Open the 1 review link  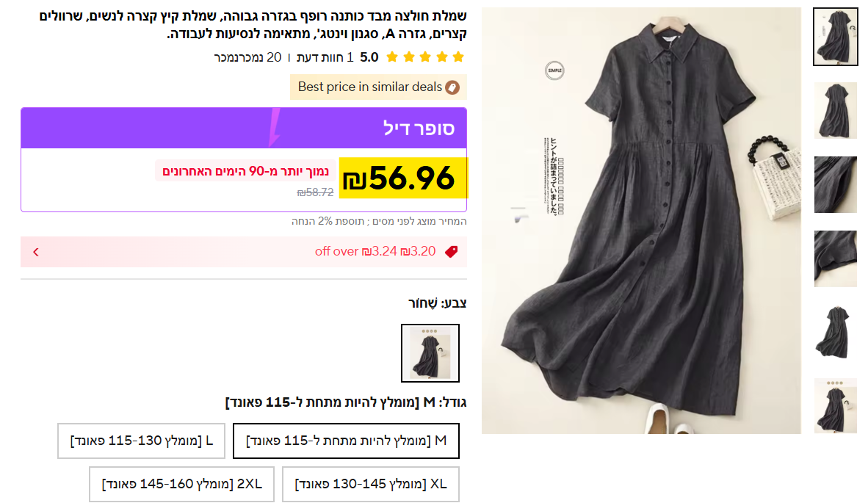[x=325, y=57]
